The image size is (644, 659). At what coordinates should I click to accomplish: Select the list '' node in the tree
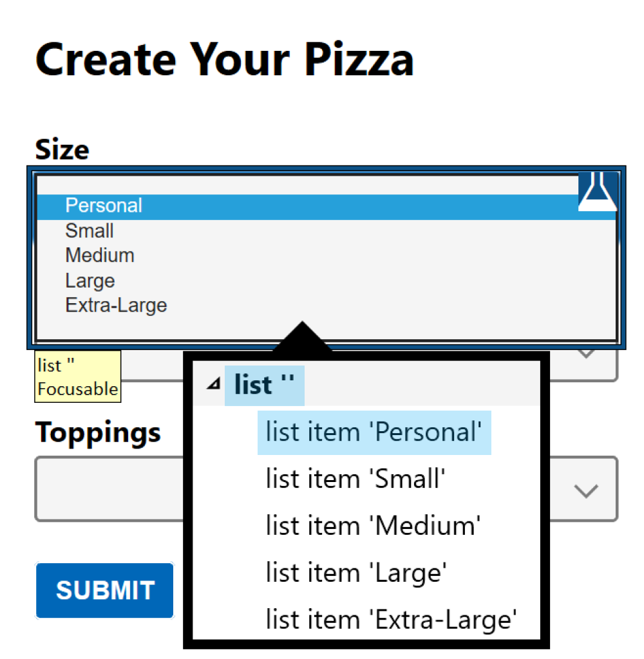[x=264, y=385]
